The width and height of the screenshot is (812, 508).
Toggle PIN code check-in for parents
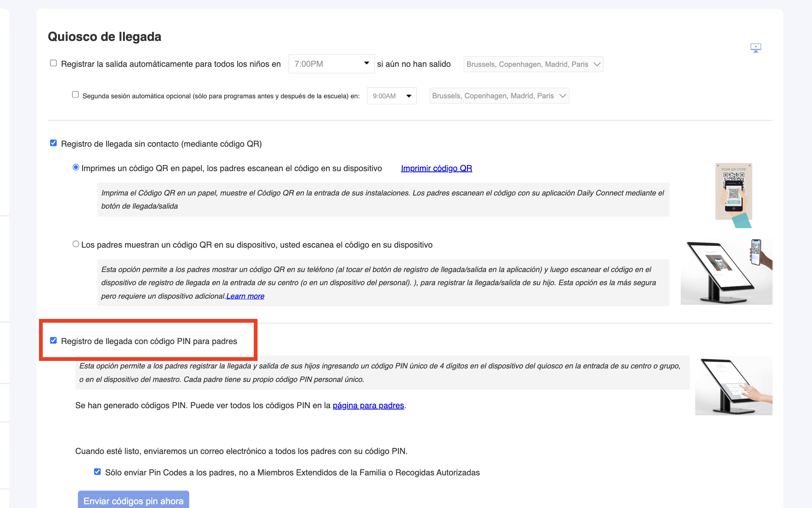click(x=53, y=340)
